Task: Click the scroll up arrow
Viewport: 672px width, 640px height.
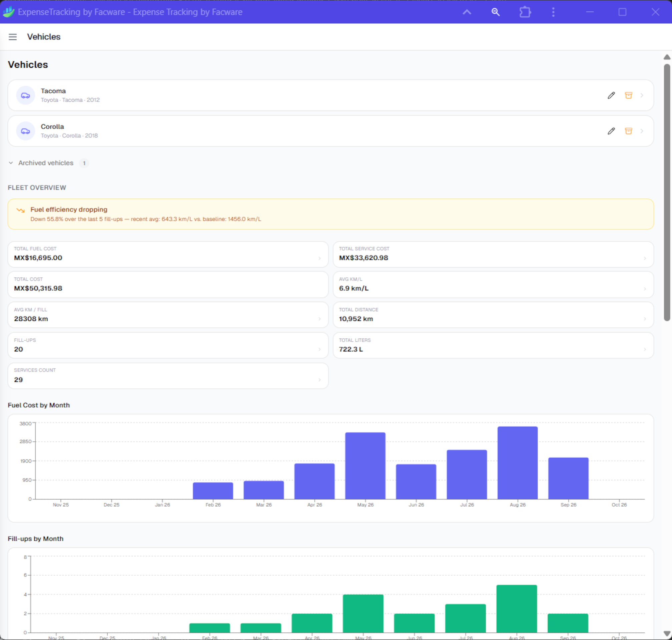Action: tap(667, 57)
